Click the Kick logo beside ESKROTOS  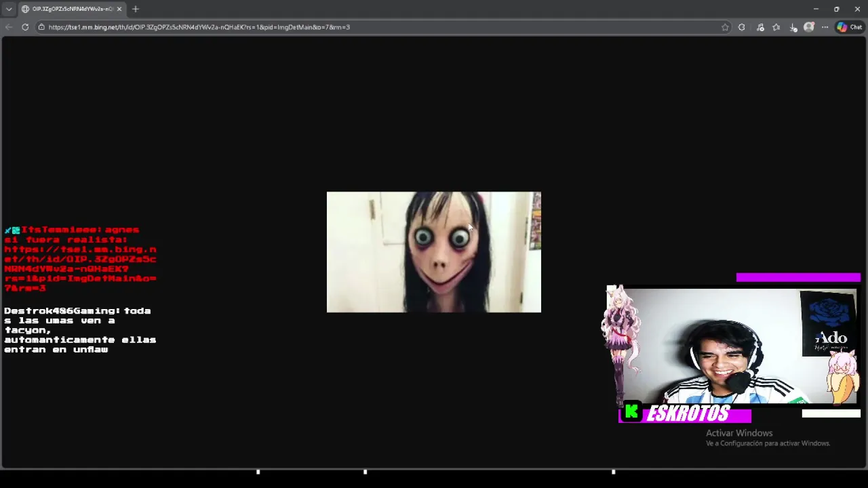(632, 412)
